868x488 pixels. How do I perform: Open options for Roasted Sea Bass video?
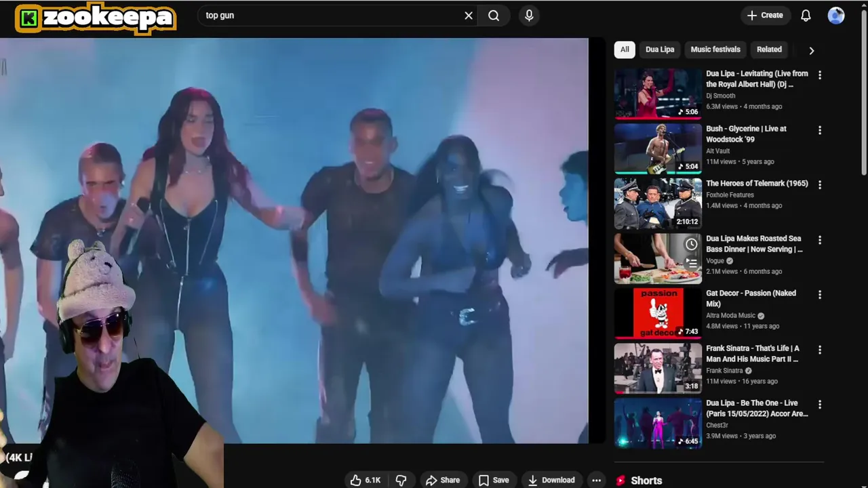(820, 240)
